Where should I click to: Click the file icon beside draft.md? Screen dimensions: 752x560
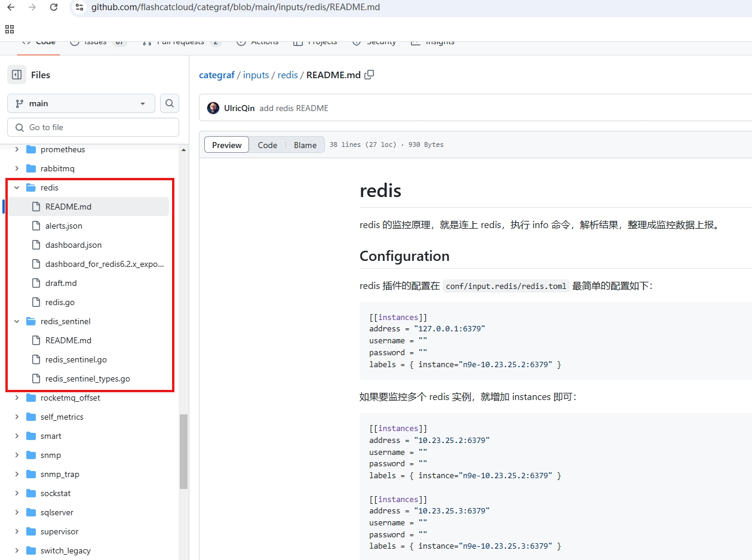(x=36, y=283)
